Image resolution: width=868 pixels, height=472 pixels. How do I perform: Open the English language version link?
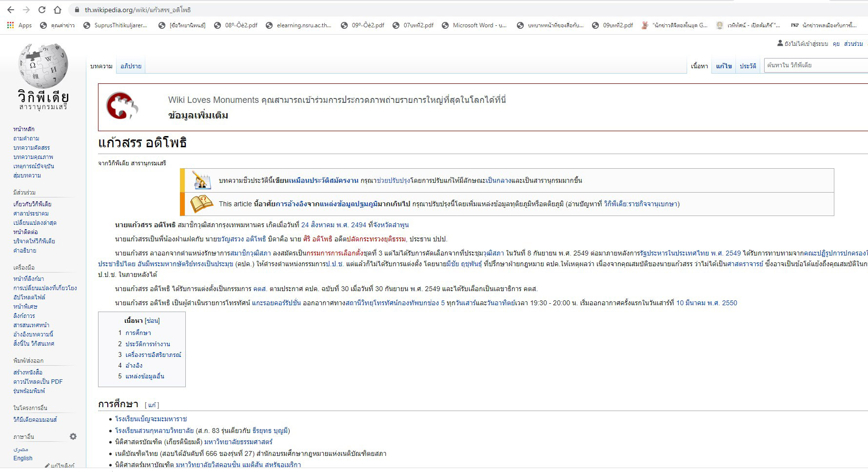coord(23,458)
